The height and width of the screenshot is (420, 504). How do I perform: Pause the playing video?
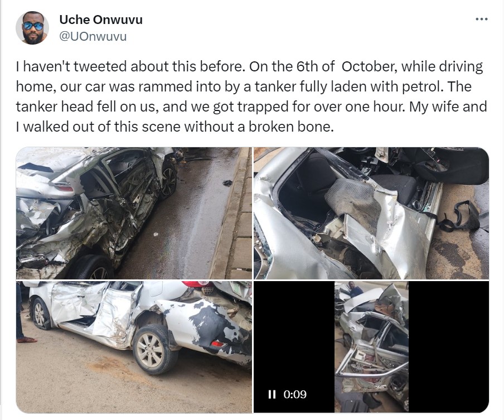[272, 394]
